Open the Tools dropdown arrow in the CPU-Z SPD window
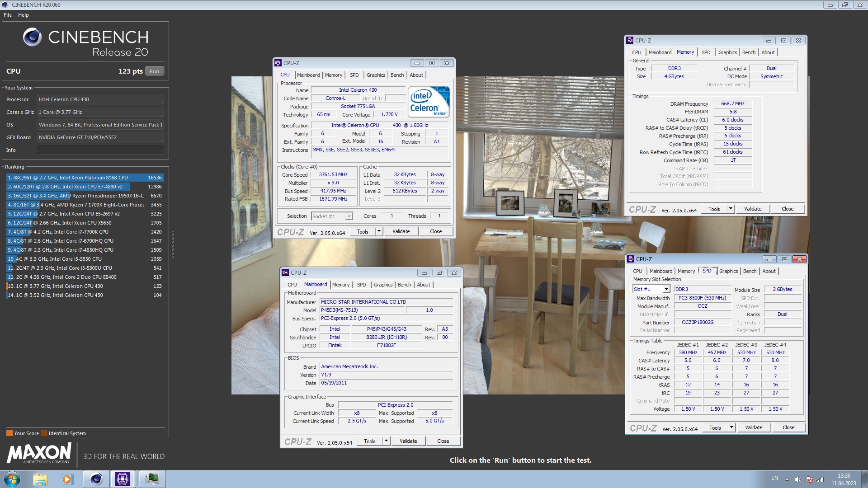Screen dimensions: 868x488 (x=731, y=427)
